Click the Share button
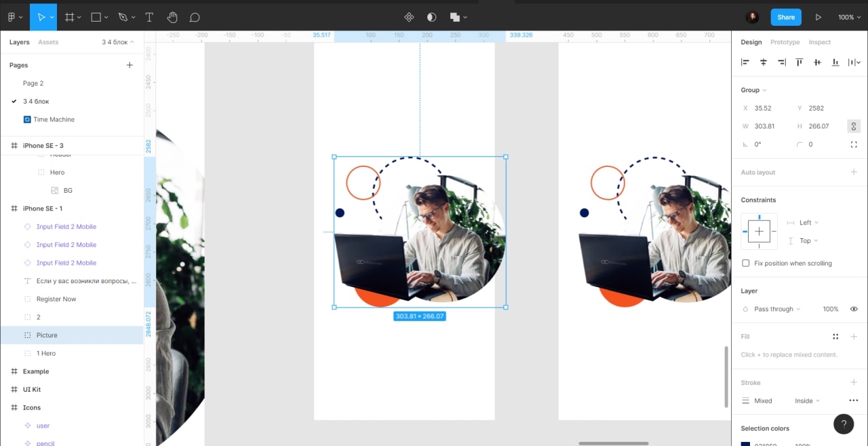The image size is (868, 446). [x=786, y=17]
